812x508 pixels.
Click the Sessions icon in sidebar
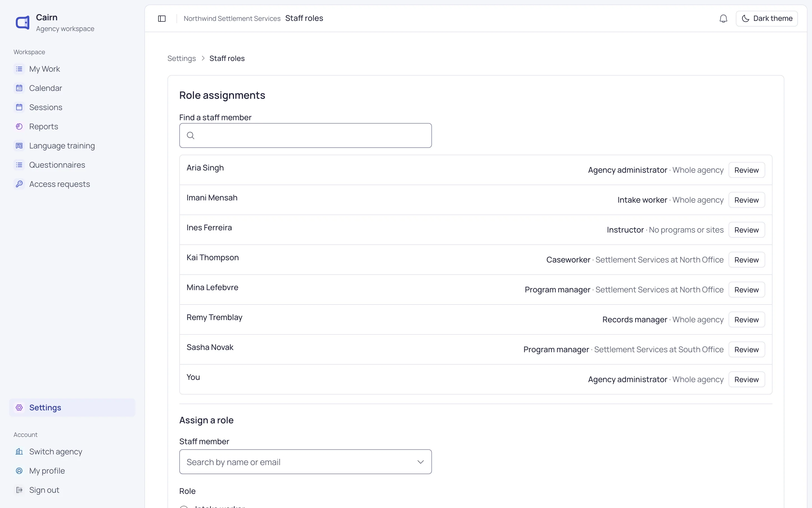tap(19, 107)
